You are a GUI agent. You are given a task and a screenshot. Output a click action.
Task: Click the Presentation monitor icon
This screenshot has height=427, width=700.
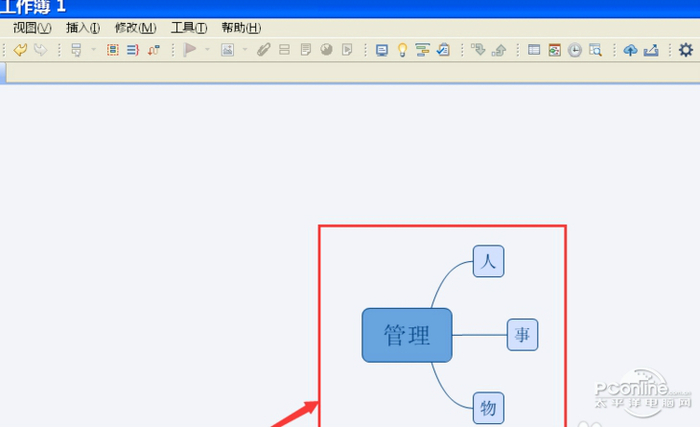(382, 50)
